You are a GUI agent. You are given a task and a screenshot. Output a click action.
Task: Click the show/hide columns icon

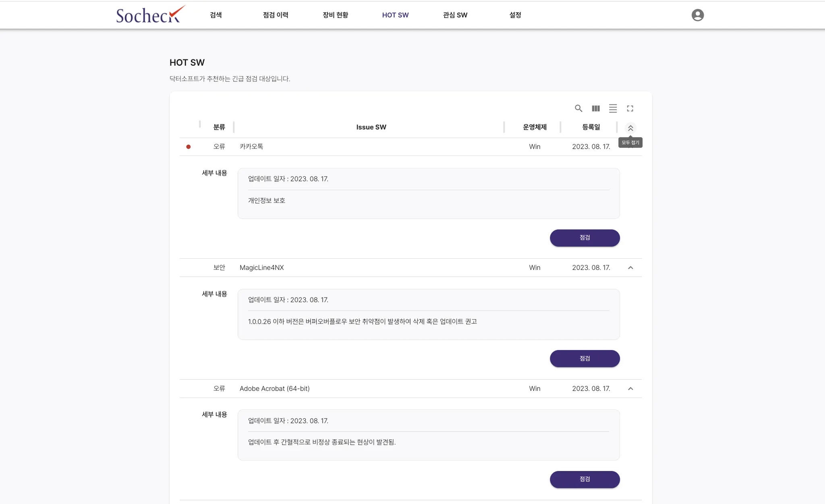[x=596, y=108]
